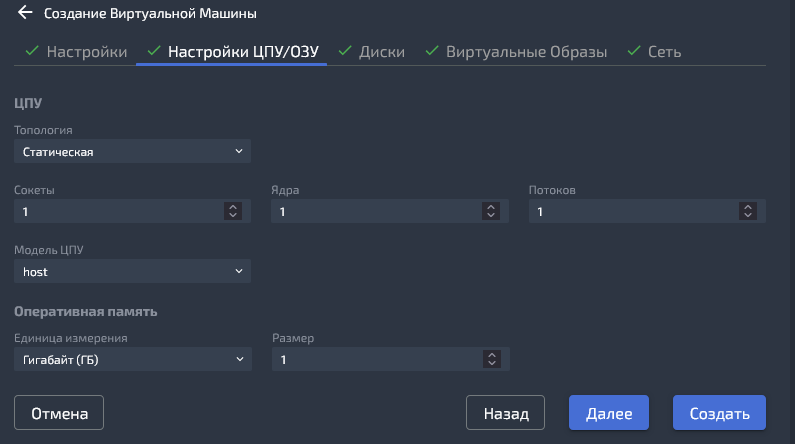Screen dimensions: 795x444
Task: Click the Потоков spinner arrows icon
Action: [x=747, y=211]
